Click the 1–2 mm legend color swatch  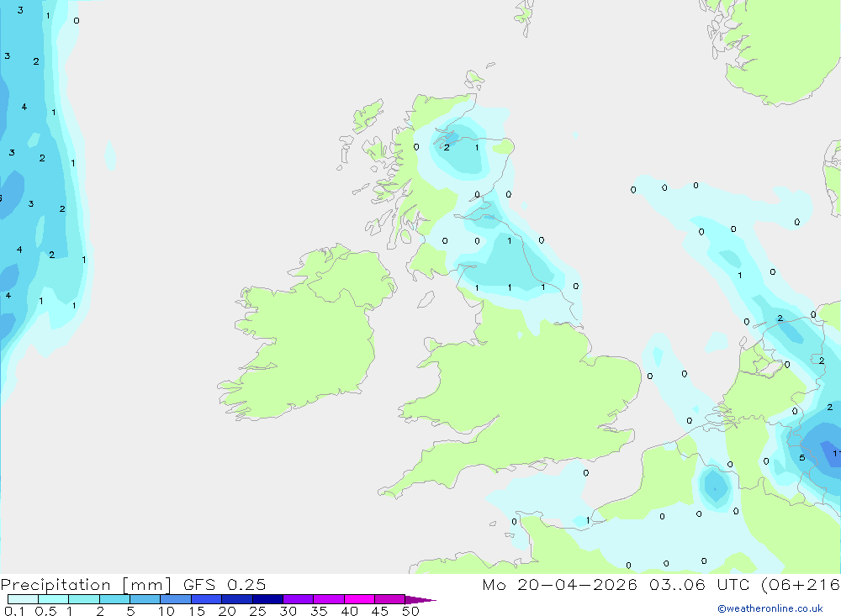click(84, 599)
